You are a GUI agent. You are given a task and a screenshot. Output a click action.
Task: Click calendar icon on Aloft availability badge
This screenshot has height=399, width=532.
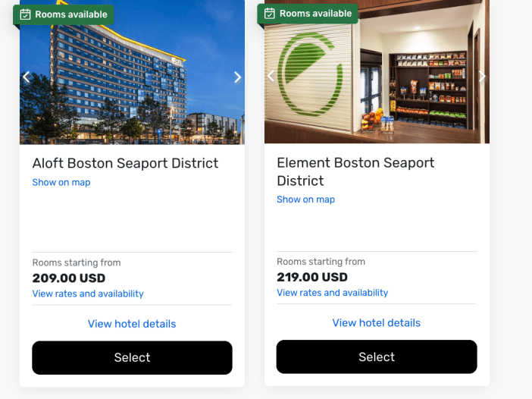pyautogui.click(x=26, y=14)
